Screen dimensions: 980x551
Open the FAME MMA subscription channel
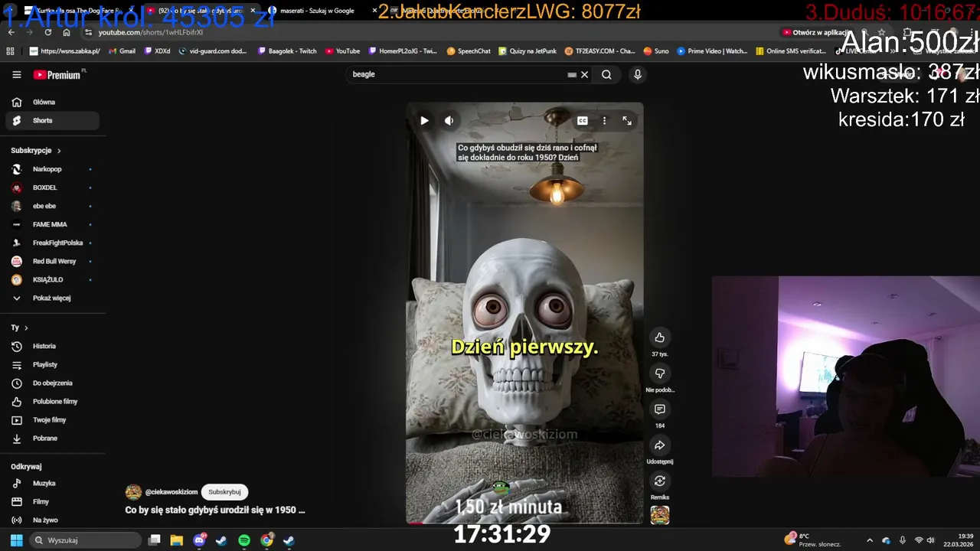52,224
